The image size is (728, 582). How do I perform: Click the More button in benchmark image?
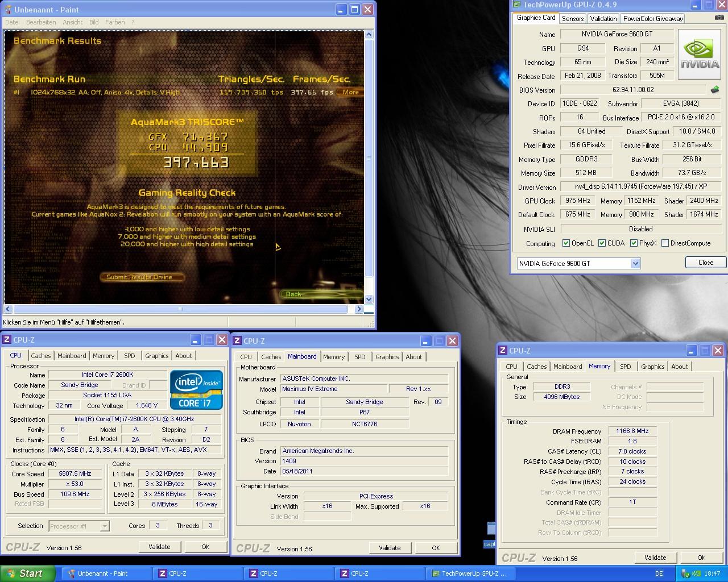[350, 92]
